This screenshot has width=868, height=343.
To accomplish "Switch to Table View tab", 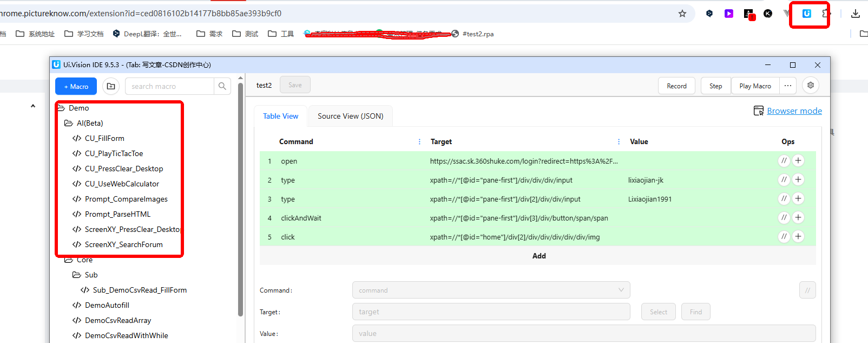I will tap(280, 116).
